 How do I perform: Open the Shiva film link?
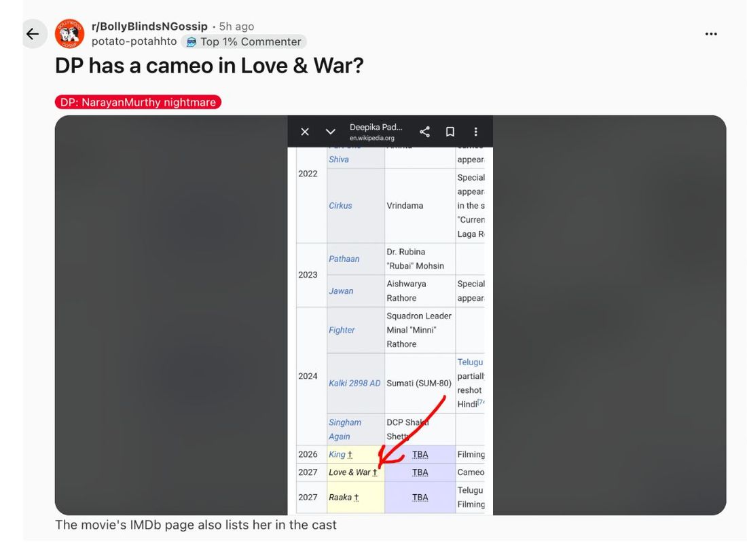[339, 160]
